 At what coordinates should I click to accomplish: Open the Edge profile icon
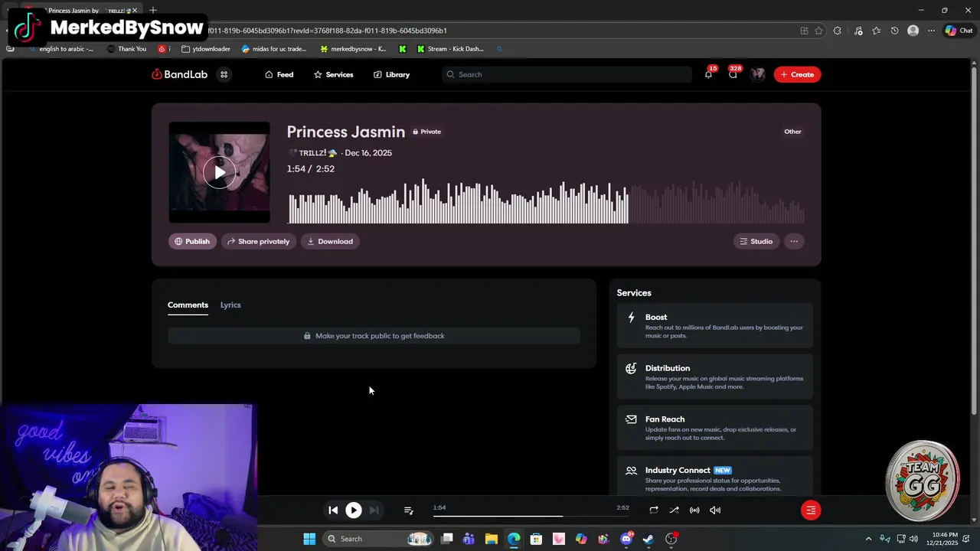coord(913,31)
